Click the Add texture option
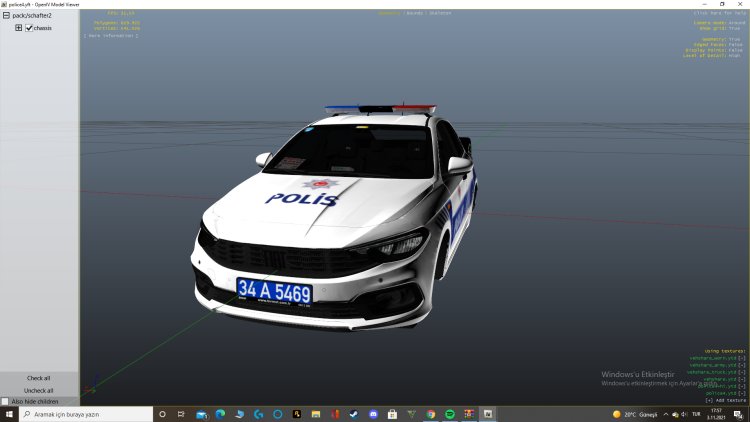The width and height of the screenshot is (750, 422). tap(724, 400)
